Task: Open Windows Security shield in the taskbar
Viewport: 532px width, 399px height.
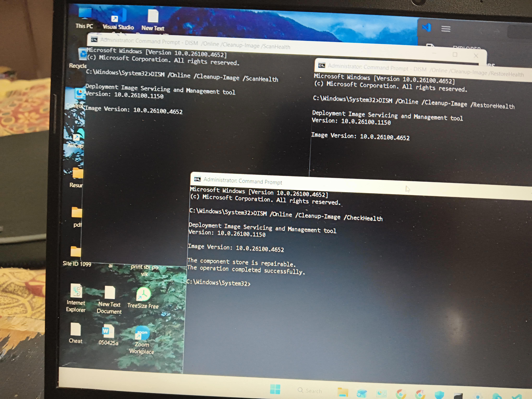Action: point(439,395)
